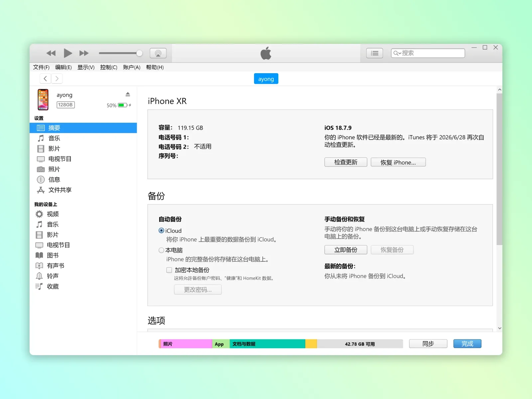The width and height of the screenshot is (532, 399).
Task: Click the 检查更新 button
Action: click(346, 162)
